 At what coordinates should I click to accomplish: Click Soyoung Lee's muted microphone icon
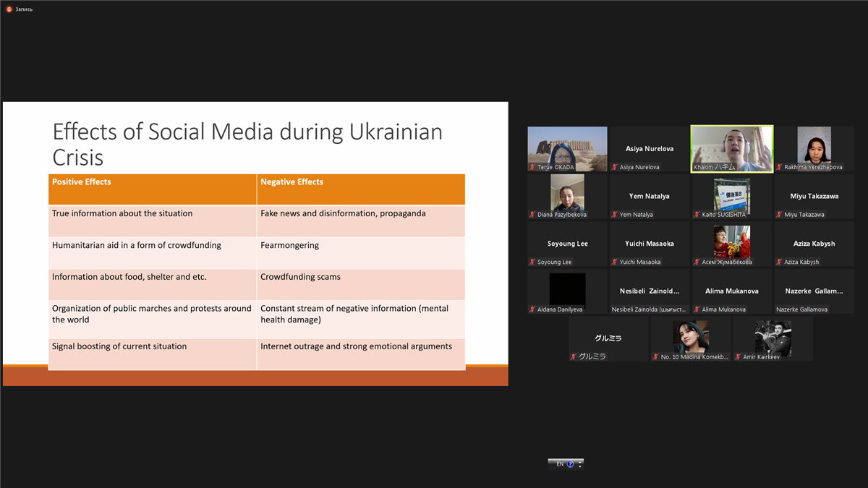click(x=532, y=262)
